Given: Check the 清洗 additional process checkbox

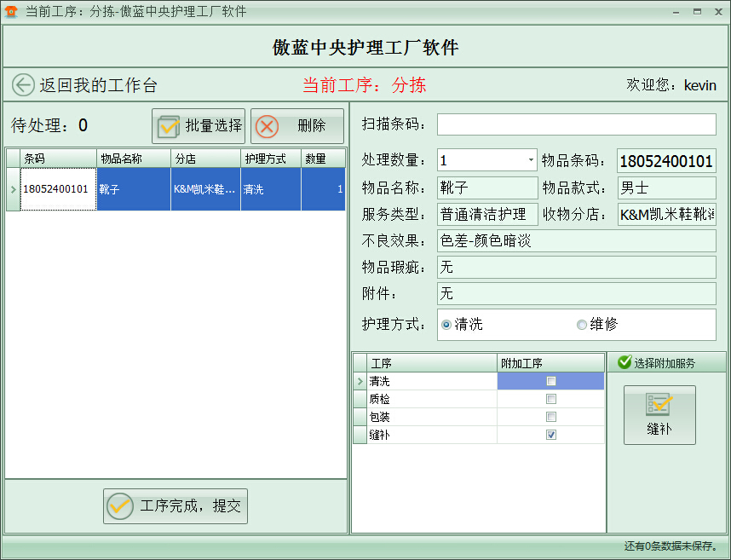Looking at the screenshot, I should tap(550, 381).
